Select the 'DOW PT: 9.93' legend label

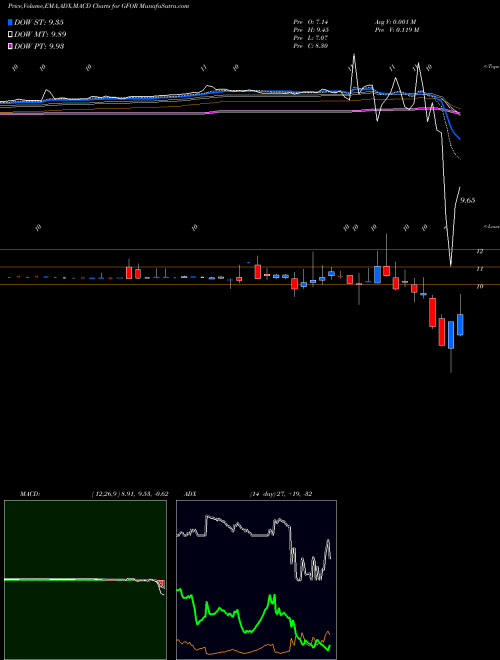tap(39, 46)
